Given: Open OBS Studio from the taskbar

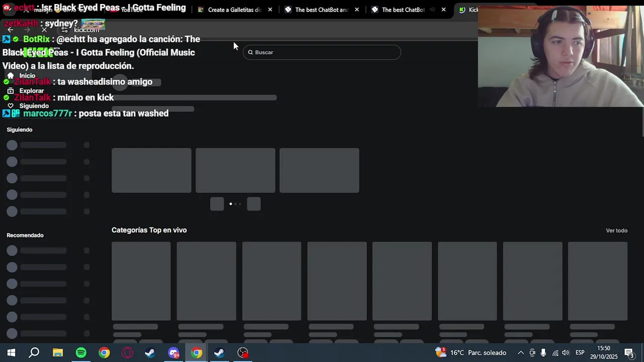Looking at the screenshot, I should click(243, 352).
